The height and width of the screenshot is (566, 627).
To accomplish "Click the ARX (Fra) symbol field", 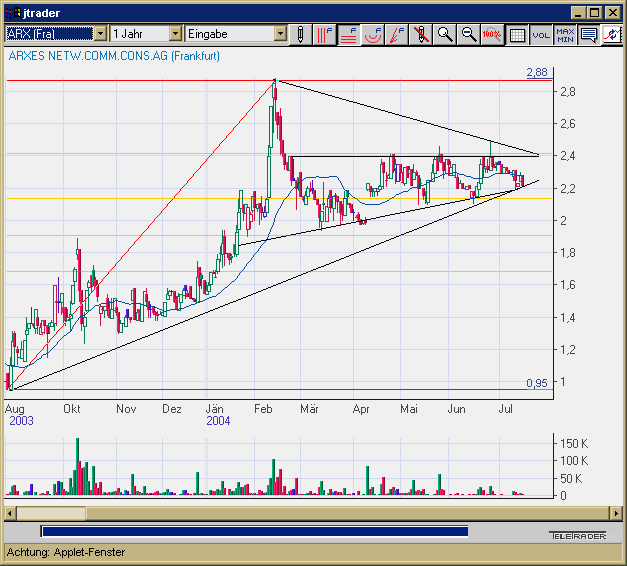I will point(50,34).
